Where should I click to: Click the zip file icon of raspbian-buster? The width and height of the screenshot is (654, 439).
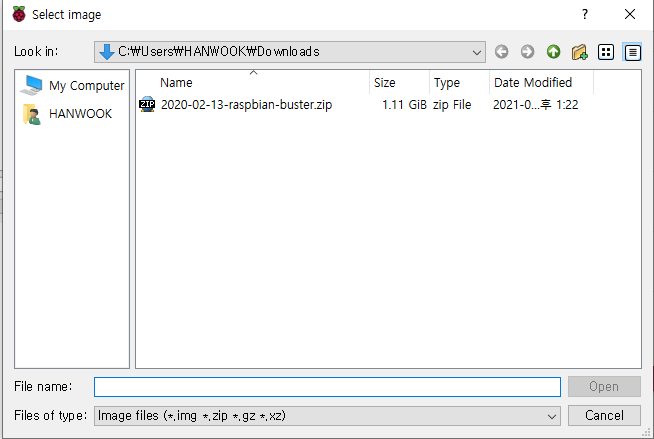147,104
